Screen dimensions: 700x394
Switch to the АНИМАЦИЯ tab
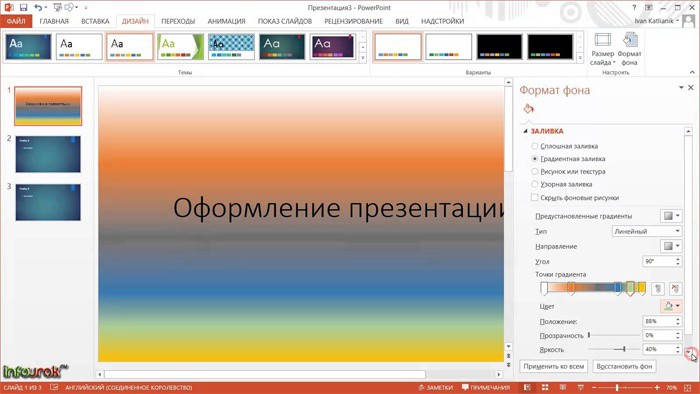pyautogui.click(x=226, y=21)
